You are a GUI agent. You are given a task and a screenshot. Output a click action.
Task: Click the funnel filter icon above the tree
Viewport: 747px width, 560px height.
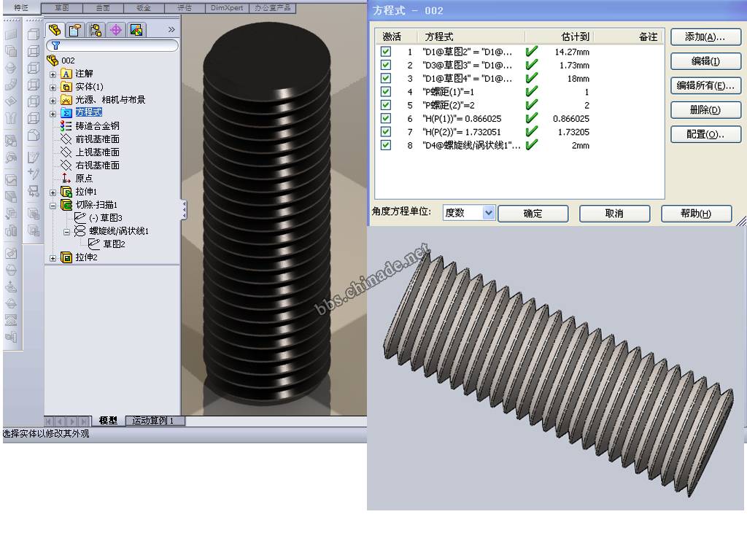55,46
